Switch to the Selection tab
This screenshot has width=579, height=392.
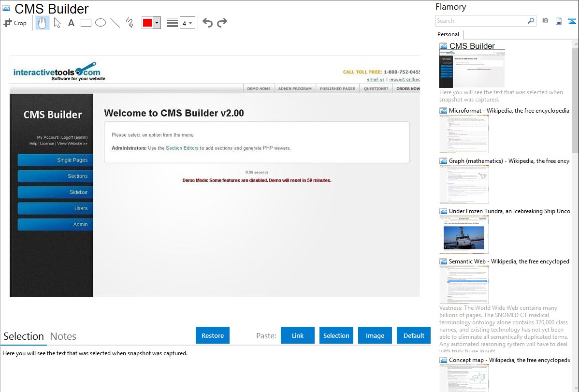pyautogui.click(x=24, y=336)
